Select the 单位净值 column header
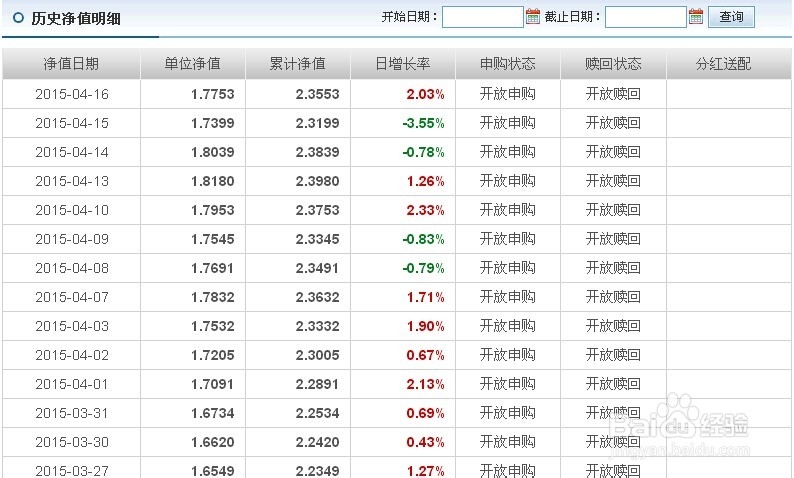The image size is (794, 478). pyautogui.click(x=192, y=63)
